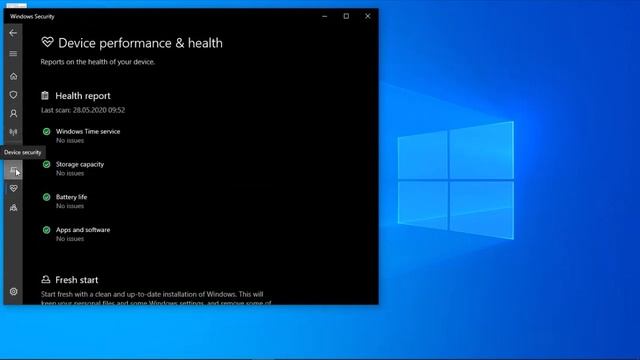Open the hamburger navigation menu
The height and width of the screenshot is (360, 640).
pos(13,53)
